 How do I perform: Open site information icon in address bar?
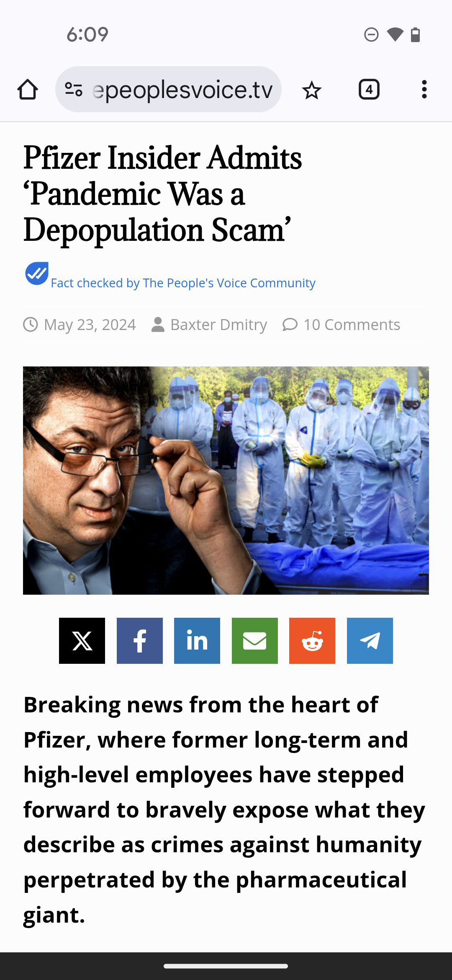point(74,90)
